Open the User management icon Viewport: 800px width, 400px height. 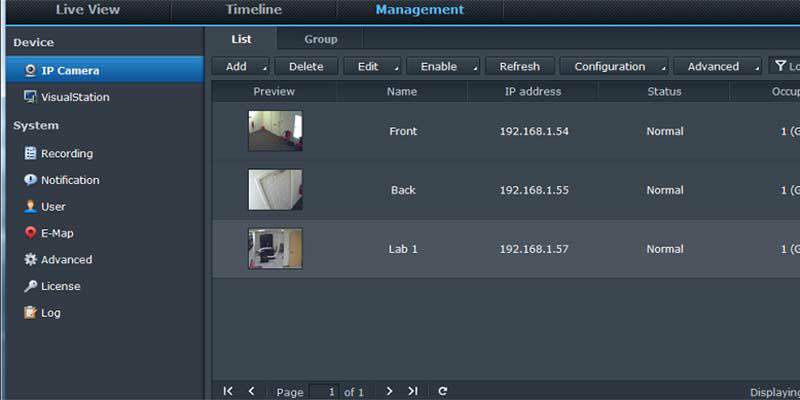pyautogui.click(x=31, y=207)
